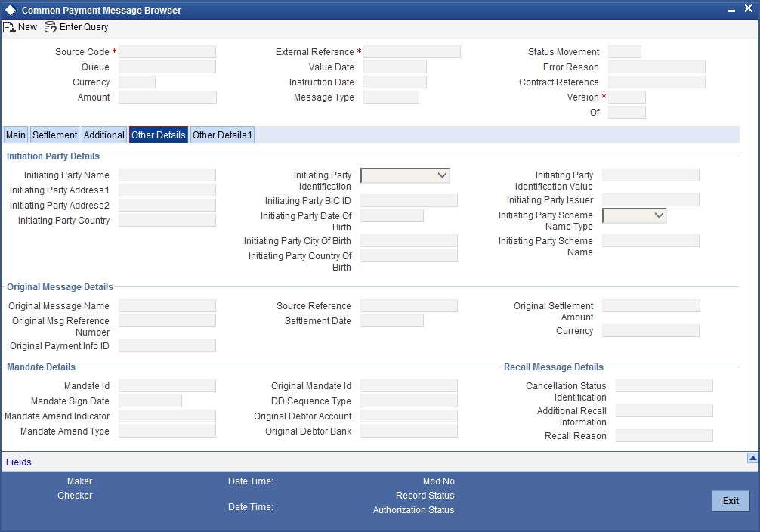760x532 pixels.
Task: Click the Mandate Amend Type field
Action: coord(167,431)
